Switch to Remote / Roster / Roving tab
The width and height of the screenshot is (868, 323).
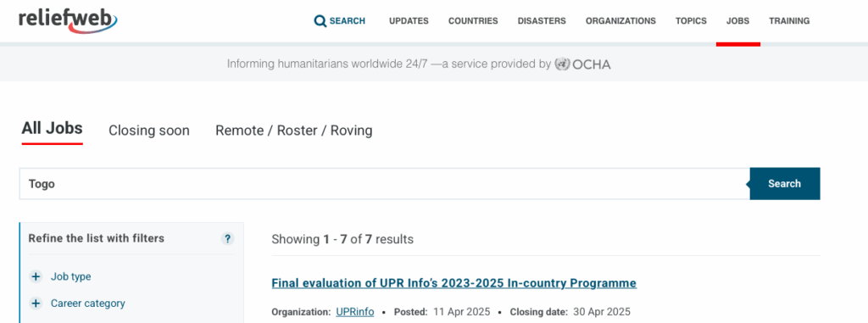click(x=294, y=131)
